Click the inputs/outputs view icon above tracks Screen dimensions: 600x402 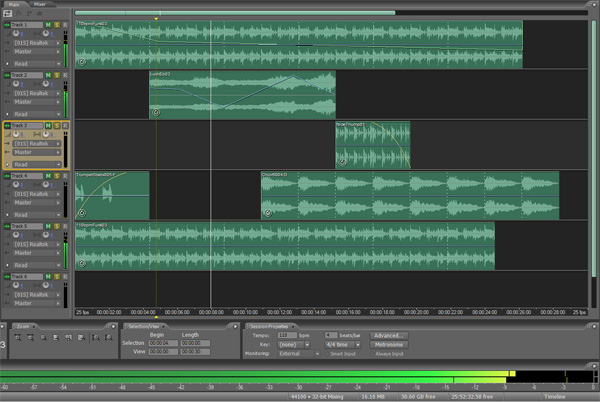pos(7,13)
